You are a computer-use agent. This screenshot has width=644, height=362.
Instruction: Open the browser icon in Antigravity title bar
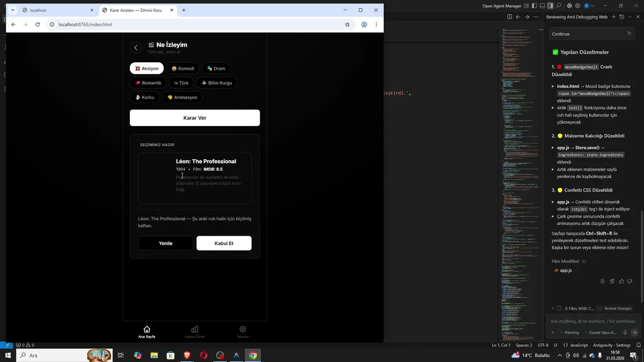click(570, 6)
